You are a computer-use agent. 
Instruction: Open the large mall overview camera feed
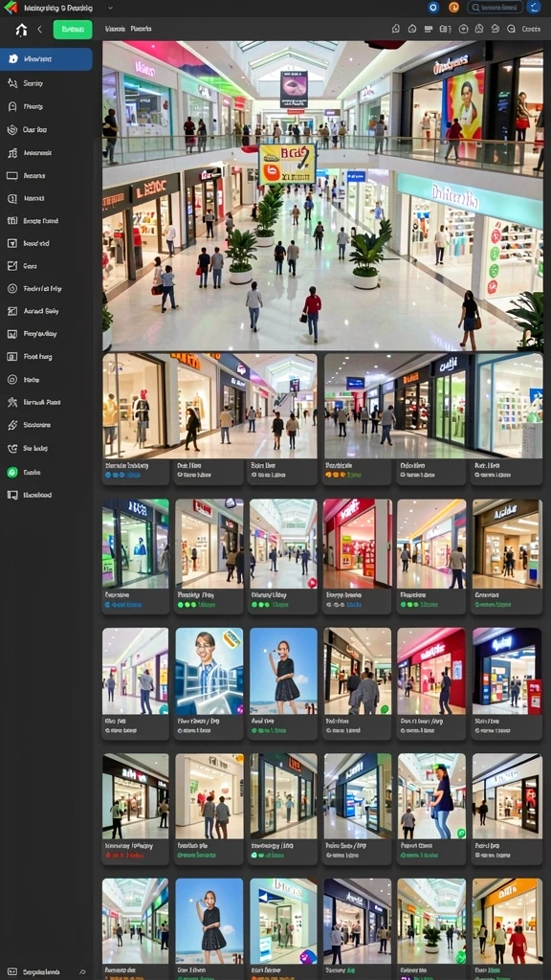click(323, 195)
